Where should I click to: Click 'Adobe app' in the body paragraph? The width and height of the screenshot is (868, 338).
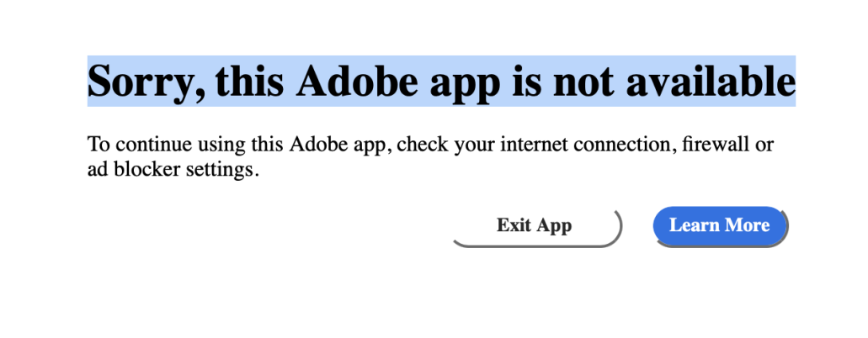pos(340,146)
